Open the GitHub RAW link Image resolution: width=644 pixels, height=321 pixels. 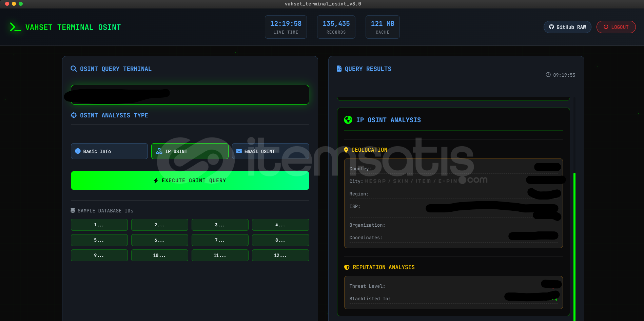pos(567,27)
